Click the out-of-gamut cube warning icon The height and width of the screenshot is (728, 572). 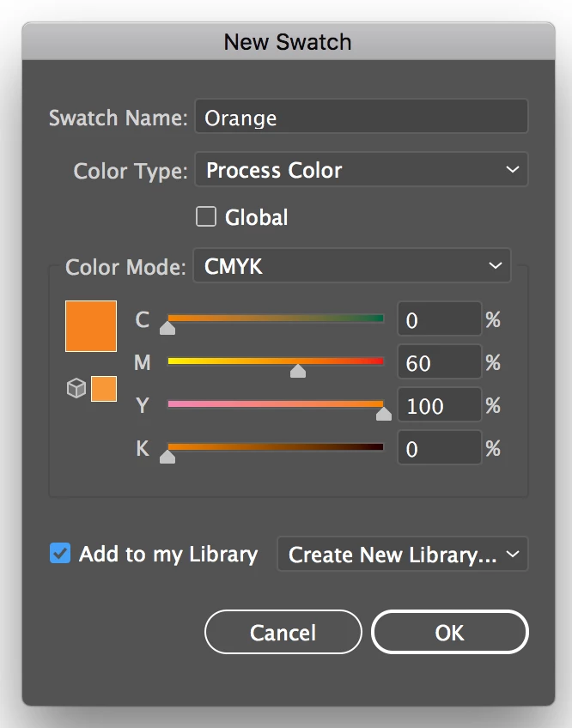click(x=76, y=389)
